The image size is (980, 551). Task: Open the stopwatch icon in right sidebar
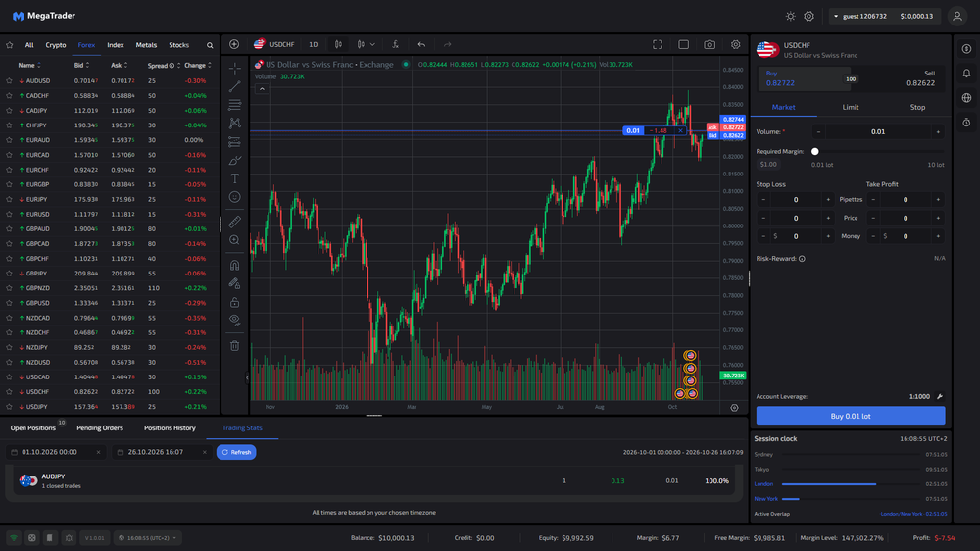pos(966,122)
